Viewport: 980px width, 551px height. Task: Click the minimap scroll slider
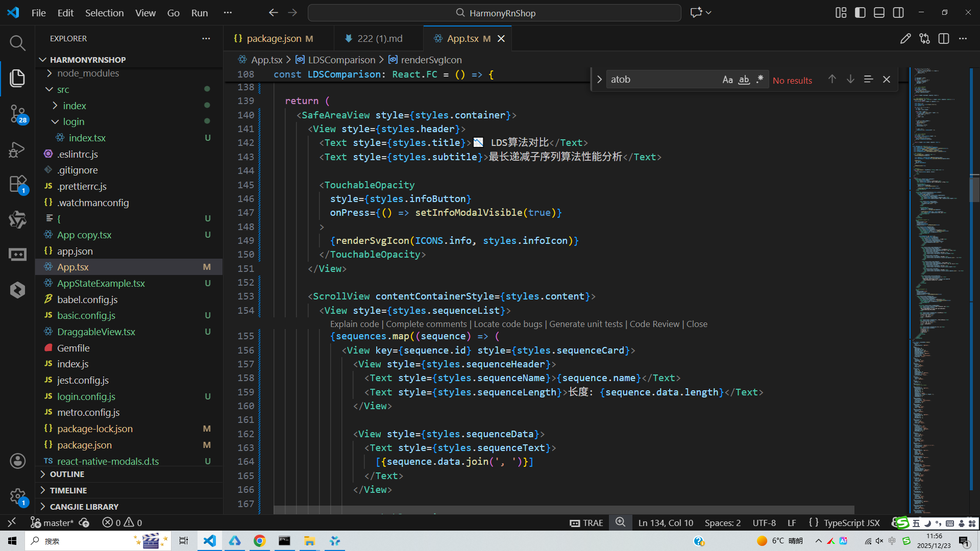(x=974, y=189)
